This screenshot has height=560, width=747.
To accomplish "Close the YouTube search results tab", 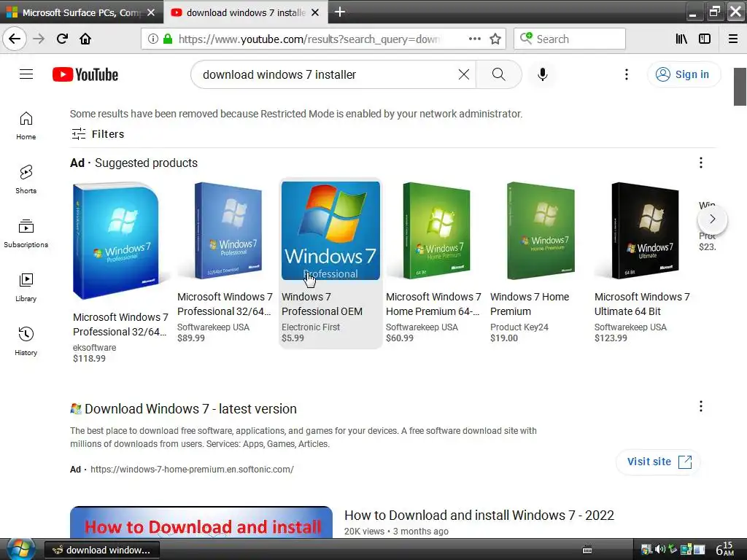I will pyautogui.click(x=315, y=12).
